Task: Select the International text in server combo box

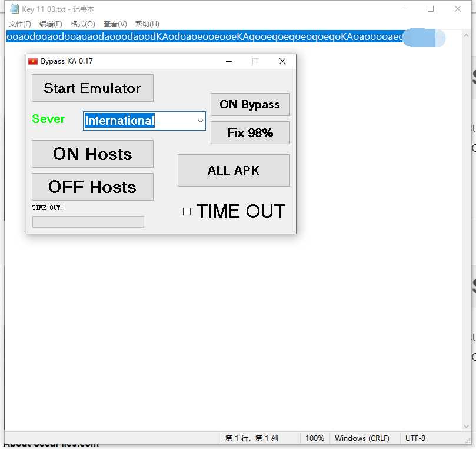Action: pyautogui.click(x=120, y=121)
